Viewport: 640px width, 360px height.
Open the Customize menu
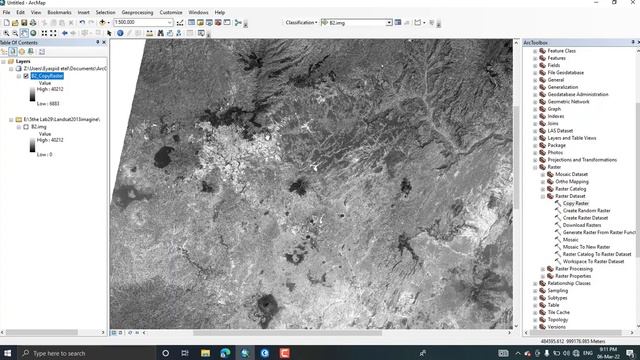point(171,12)
